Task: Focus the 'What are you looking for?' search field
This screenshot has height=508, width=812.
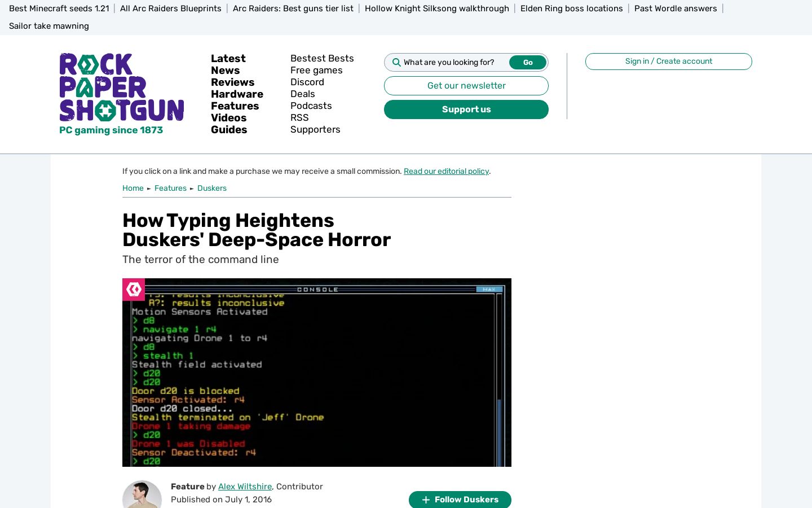Action: point(454,63)
